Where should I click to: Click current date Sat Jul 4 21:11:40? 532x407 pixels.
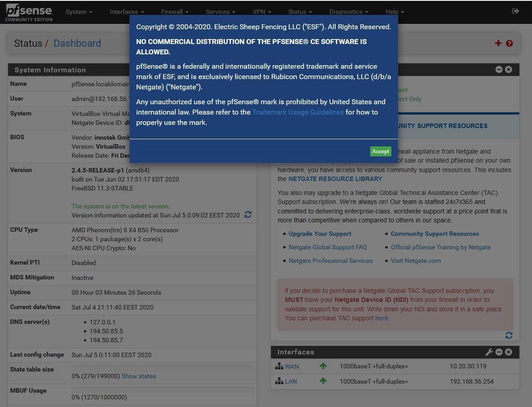pos(113,307)
